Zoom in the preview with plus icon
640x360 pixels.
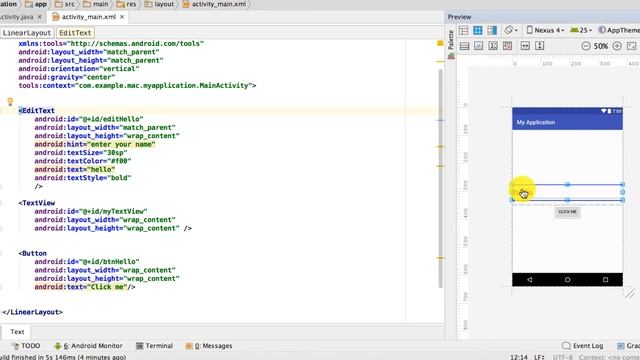point(617,46)
